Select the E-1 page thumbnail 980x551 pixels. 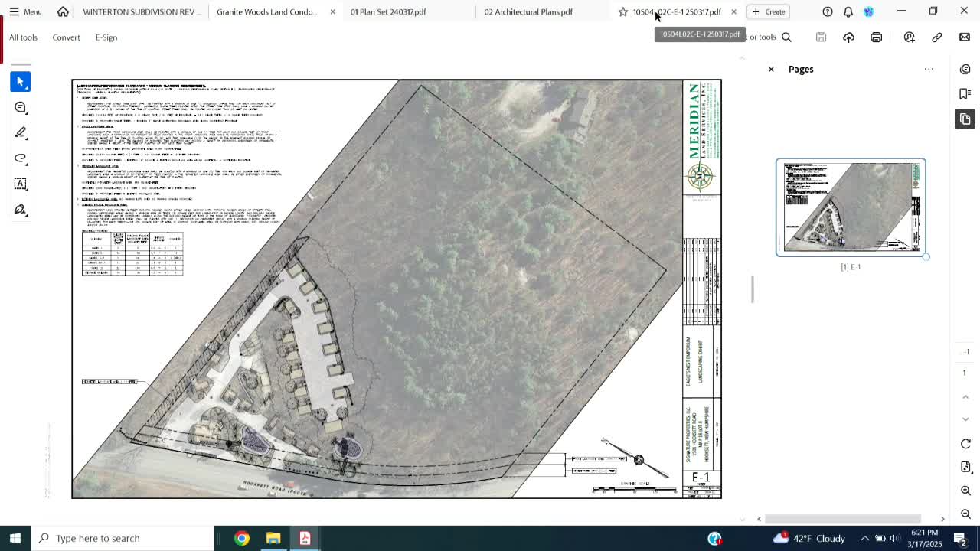point(851,207)
